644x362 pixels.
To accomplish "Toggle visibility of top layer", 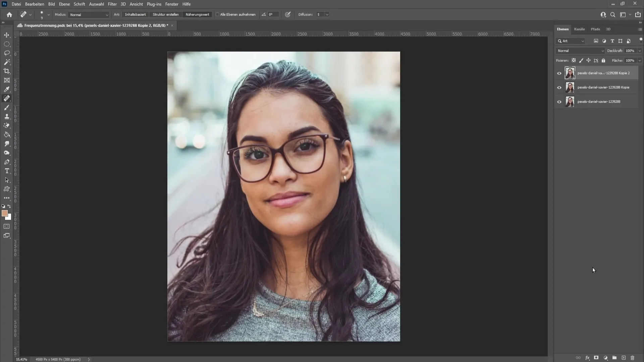I will click(559, 73).
